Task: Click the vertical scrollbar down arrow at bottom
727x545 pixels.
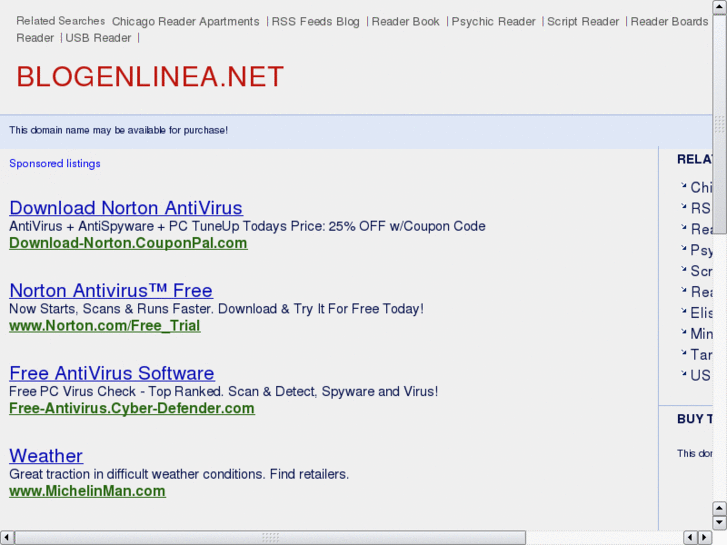Action: pos(720,523)
